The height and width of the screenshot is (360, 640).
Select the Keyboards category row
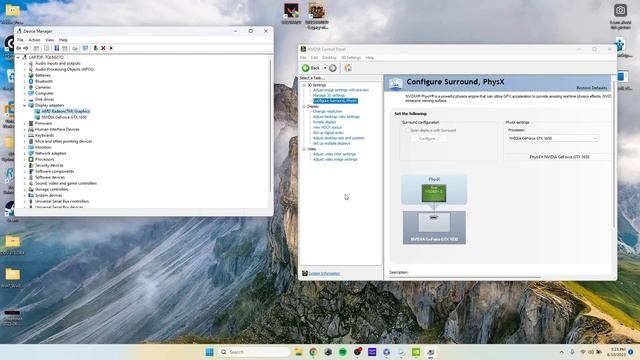coord(44,135)
